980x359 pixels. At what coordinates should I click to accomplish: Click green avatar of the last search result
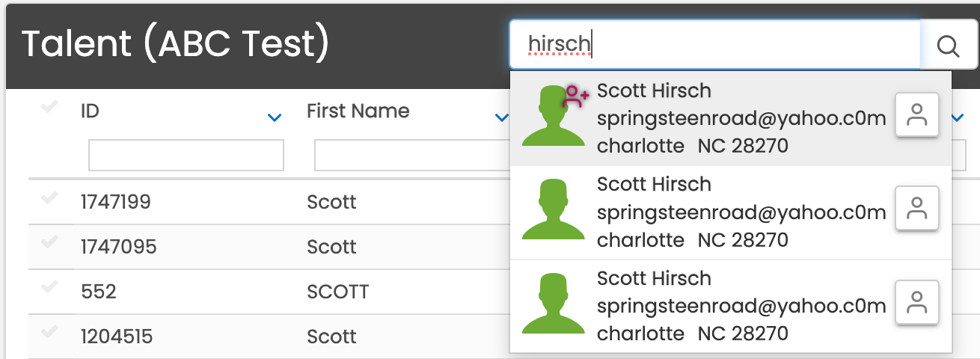pos(553,303)
